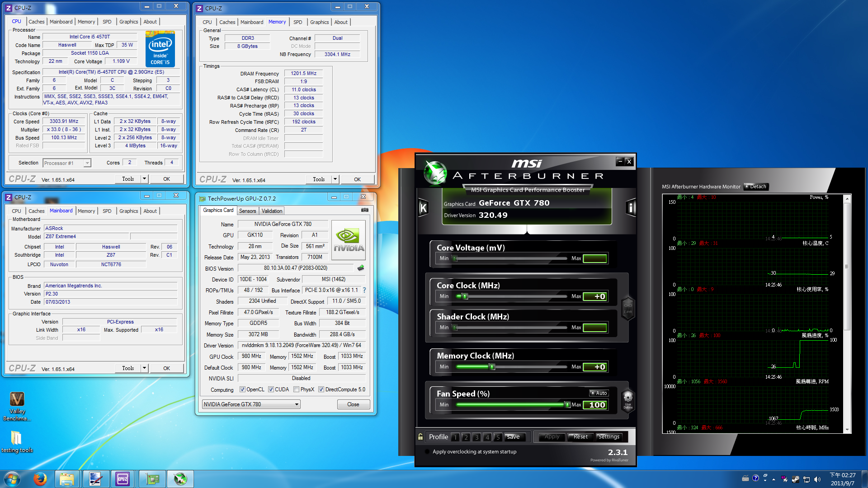
Task: Toggle the PhysX checkbox in GPU-Z
Action: (x=296, y=389)
